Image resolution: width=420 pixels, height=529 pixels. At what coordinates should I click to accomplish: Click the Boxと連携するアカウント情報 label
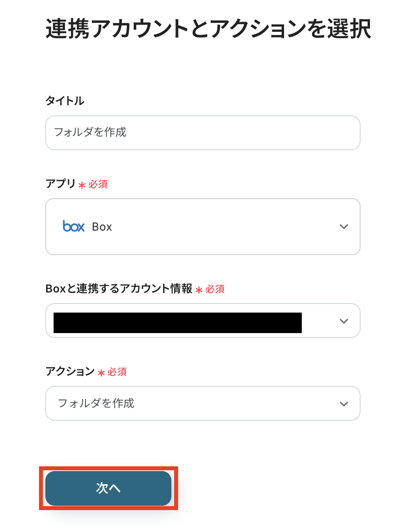pyautogui.click(x=119, y=289)
